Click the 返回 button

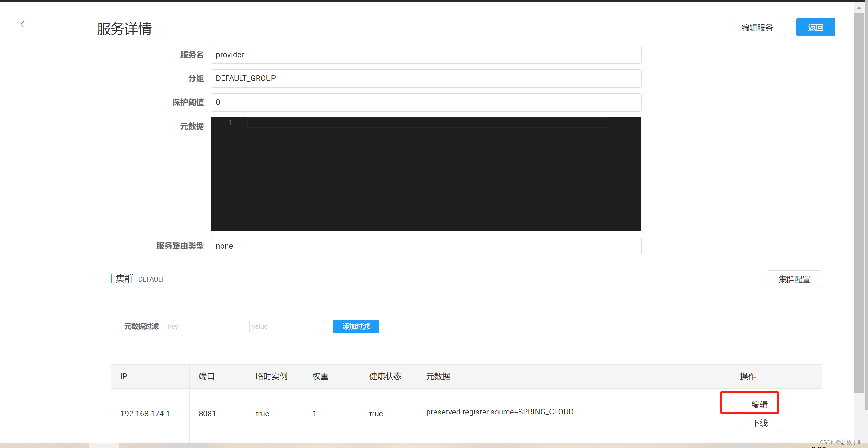tap(816, 27)
